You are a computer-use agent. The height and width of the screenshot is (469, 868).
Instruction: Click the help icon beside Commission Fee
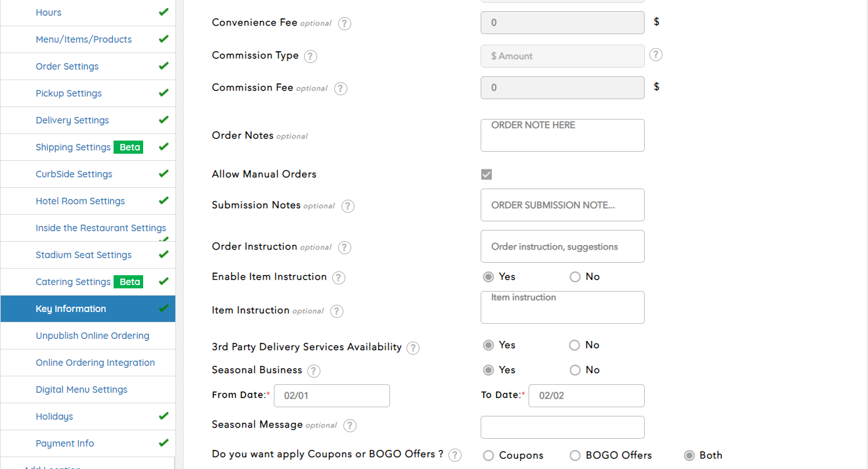(x=340, y=89)
